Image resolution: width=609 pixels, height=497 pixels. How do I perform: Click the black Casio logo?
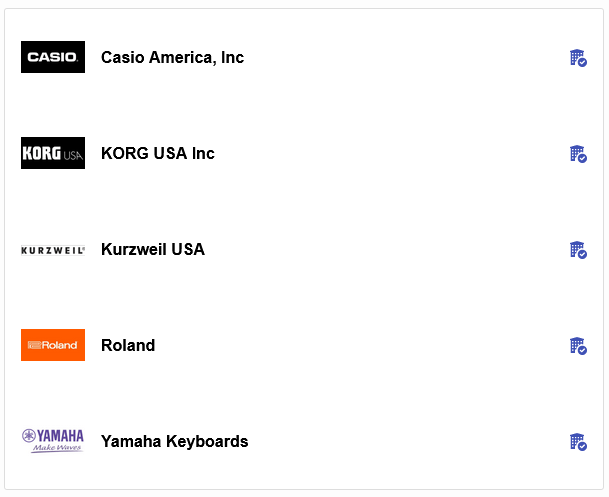pos(53,57)
